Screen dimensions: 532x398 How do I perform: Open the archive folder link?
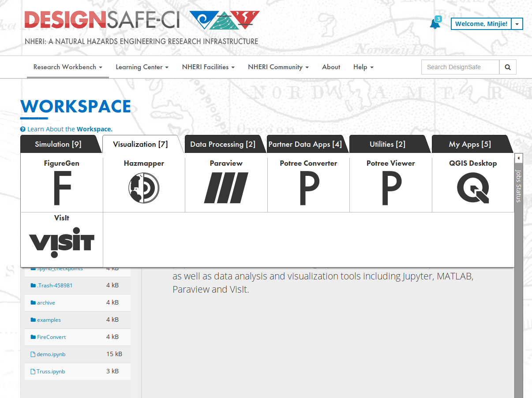point(46,303)
